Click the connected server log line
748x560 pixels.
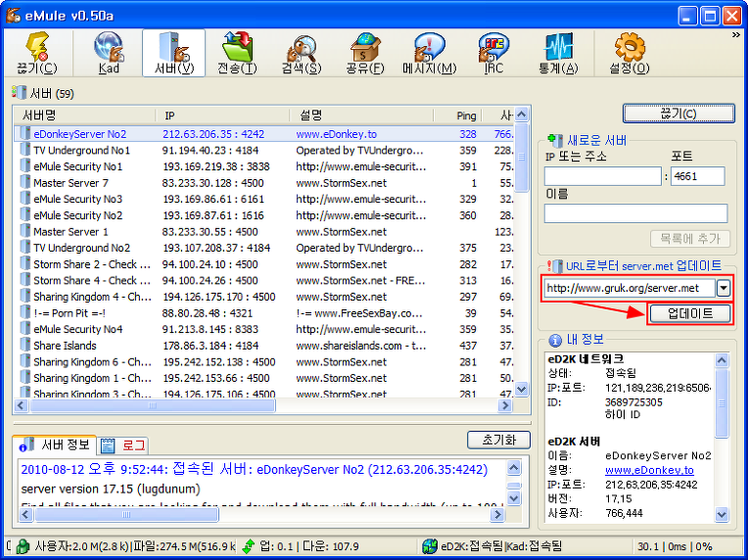[x=255, y=469]
